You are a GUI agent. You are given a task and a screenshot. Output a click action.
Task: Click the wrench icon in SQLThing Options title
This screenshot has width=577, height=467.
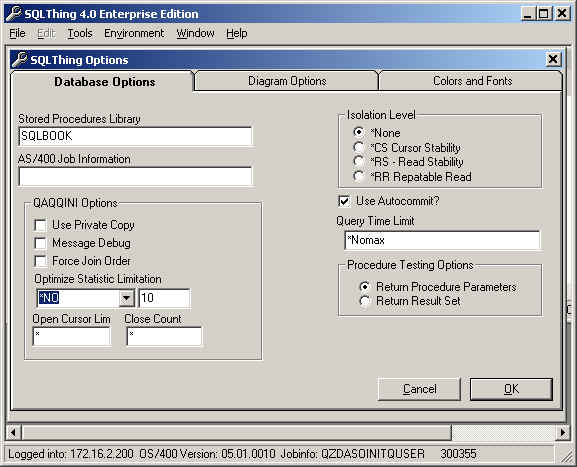point(20,60)
